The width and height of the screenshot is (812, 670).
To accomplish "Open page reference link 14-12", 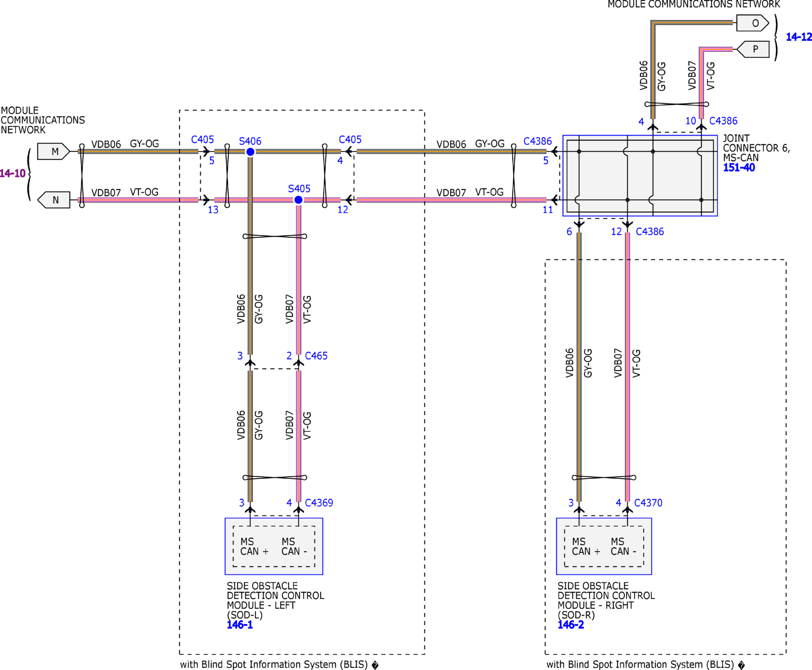I will [x=799, y=37].
